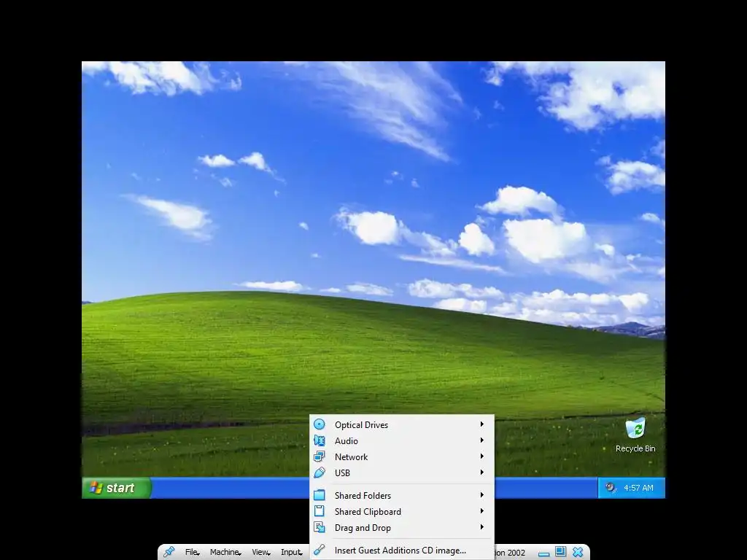Click the Network adapters icon

(320, 456)
